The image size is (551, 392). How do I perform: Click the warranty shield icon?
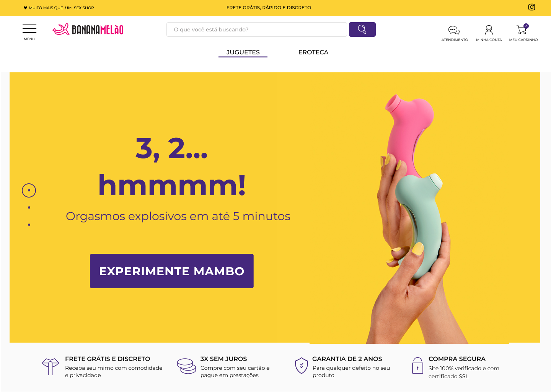coord(302,366)
